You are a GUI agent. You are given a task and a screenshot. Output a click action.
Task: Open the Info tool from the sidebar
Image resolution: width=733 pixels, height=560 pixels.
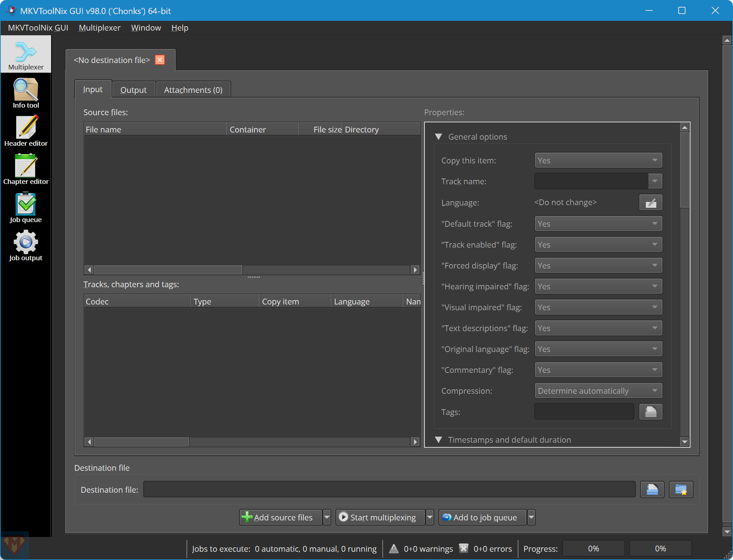click(26, 93)
